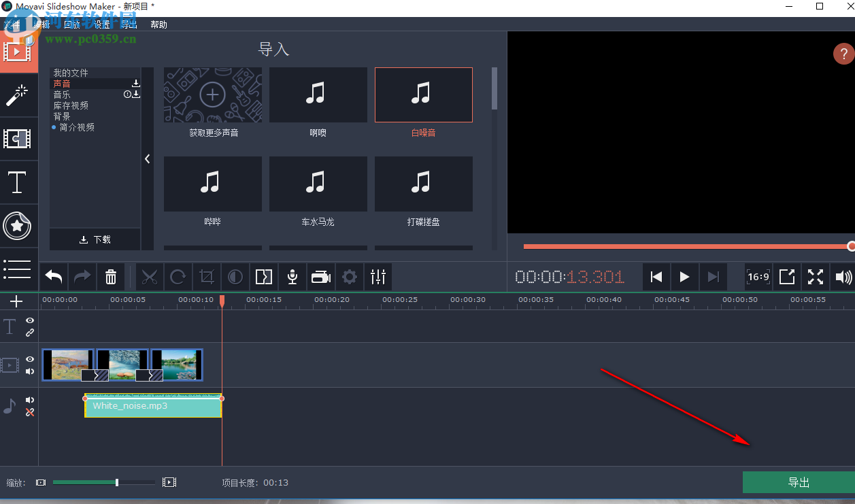Screen dimensions: 855x504
Task: Mute the White_noise.mp3 audio track
Action: [29, 400]
